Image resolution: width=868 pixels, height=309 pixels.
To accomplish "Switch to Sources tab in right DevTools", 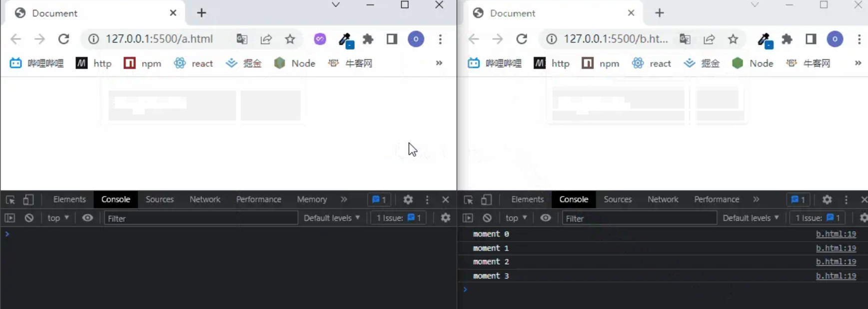I will point(618,199).
